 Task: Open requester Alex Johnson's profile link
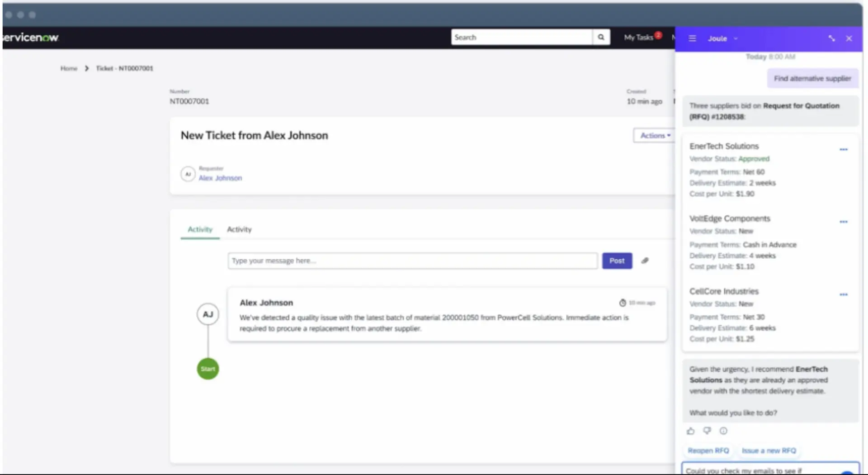[x=220, y=178]
